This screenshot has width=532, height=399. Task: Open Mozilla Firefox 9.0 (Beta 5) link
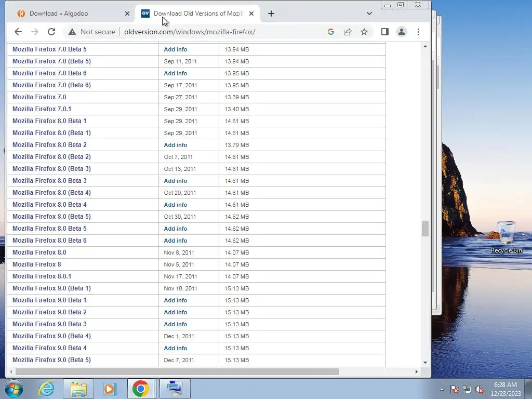pos(51,360)
